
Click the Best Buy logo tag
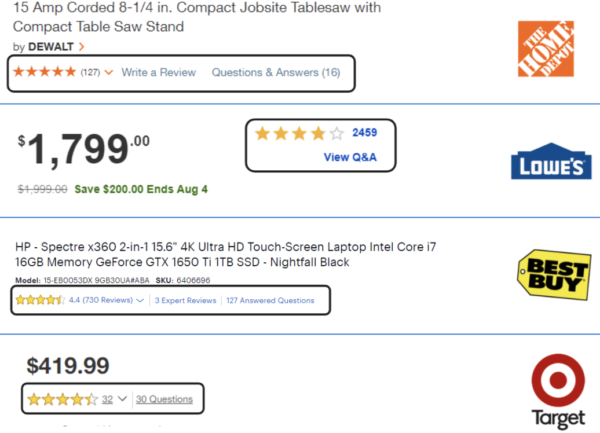(x=554, y=274)
